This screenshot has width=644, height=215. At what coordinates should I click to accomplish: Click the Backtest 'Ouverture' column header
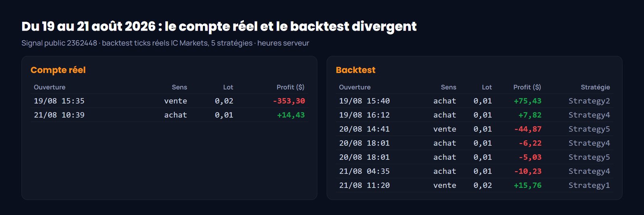[355, 87]
